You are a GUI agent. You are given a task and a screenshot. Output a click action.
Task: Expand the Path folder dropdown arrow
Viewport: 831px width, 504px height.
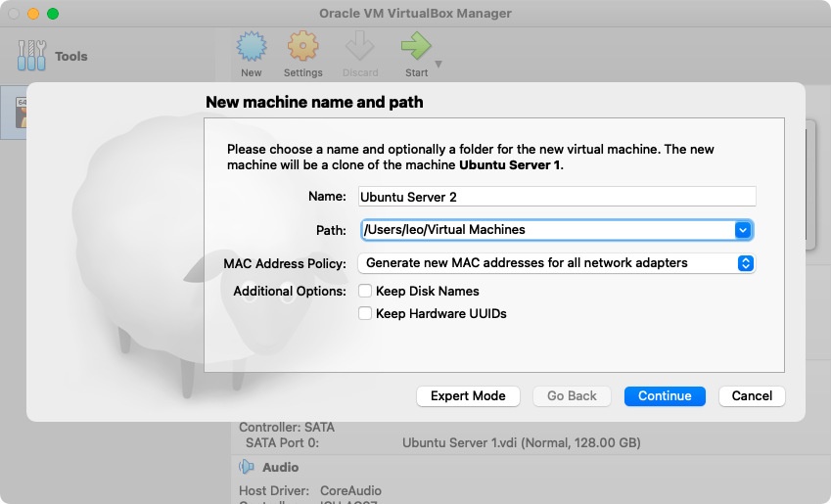(x=744, y=230)
